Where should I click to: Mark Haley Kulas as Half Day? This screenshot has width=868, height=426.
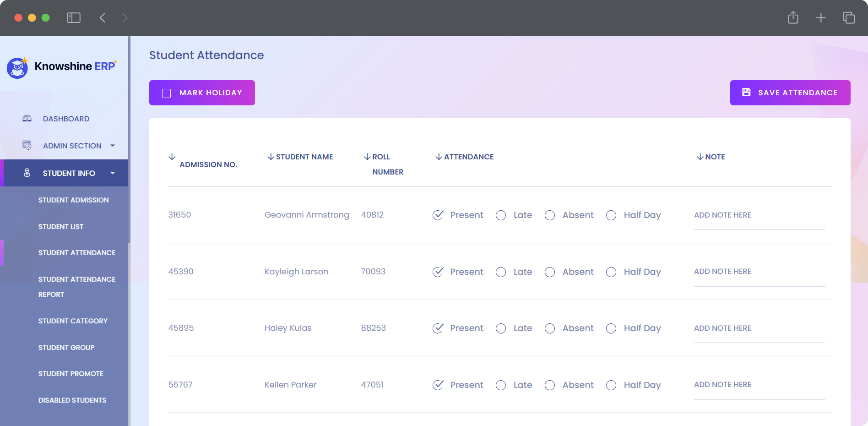pos(611,328)
